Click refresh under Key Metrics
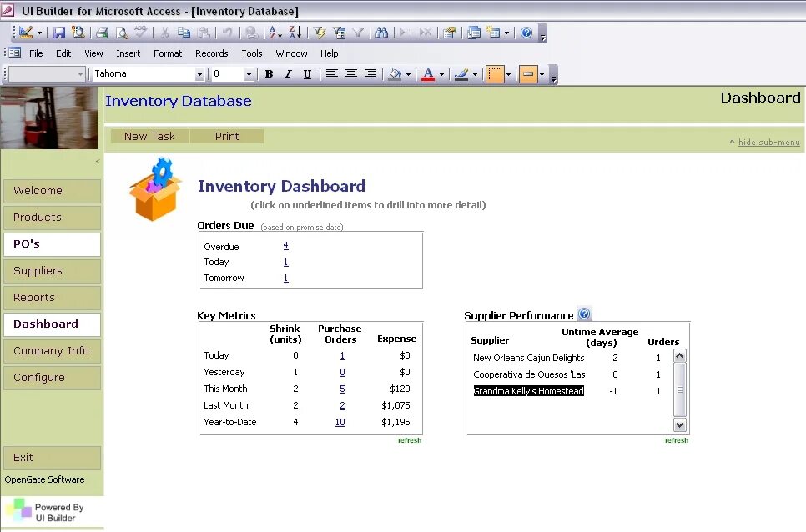This screenshot has height=532, width=806. 409,440
